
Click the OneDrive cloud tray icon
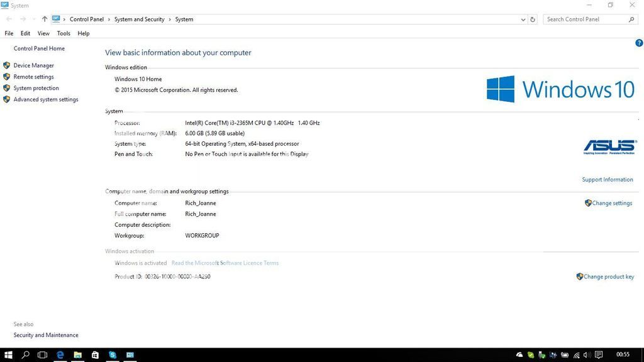[x=519, y=354]
